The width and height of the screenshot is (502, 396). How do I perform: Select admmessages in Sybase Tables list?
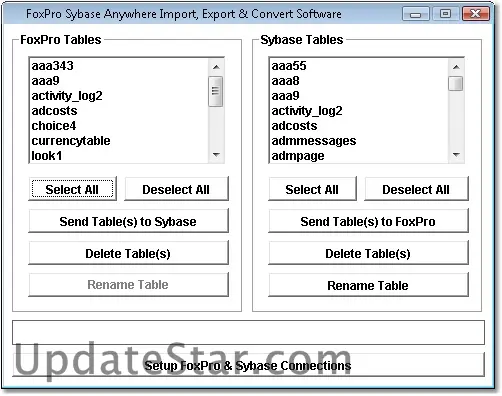pyautogui.click(x=359, y=141)
